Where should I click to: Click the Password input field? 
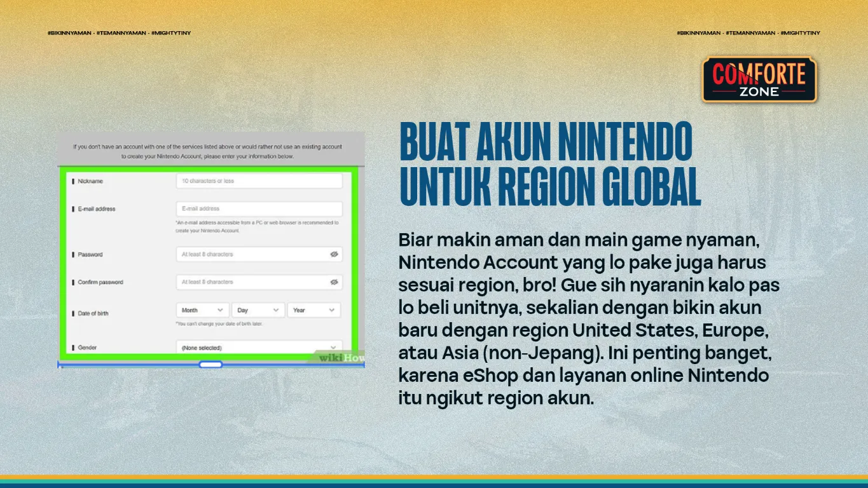click(254, 254)
